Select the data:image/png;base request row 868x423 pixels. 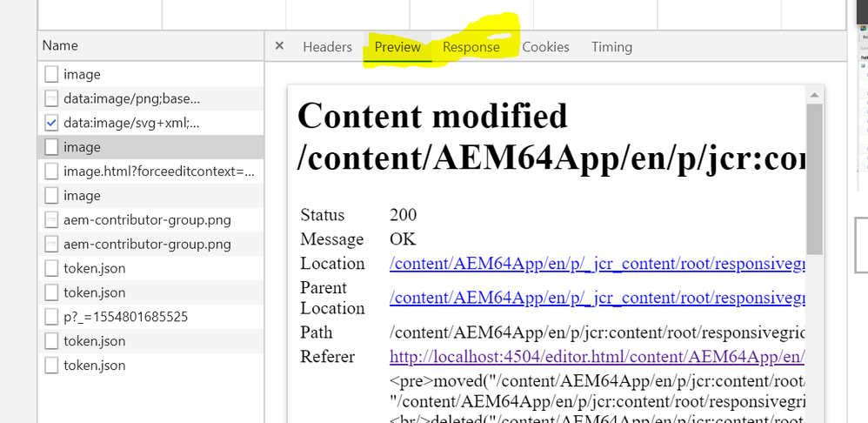(131, 99)
